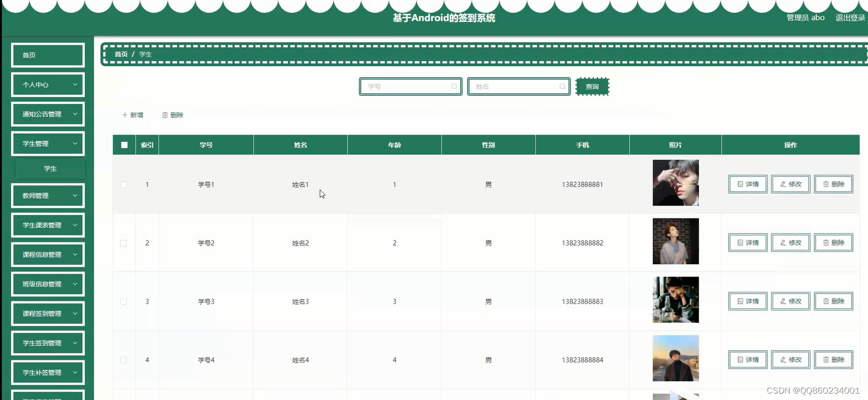This screenshot has height=400, width=868.
Task: Open the photo thumbnail for 姓名1
Action: click(x=676, y=183)
